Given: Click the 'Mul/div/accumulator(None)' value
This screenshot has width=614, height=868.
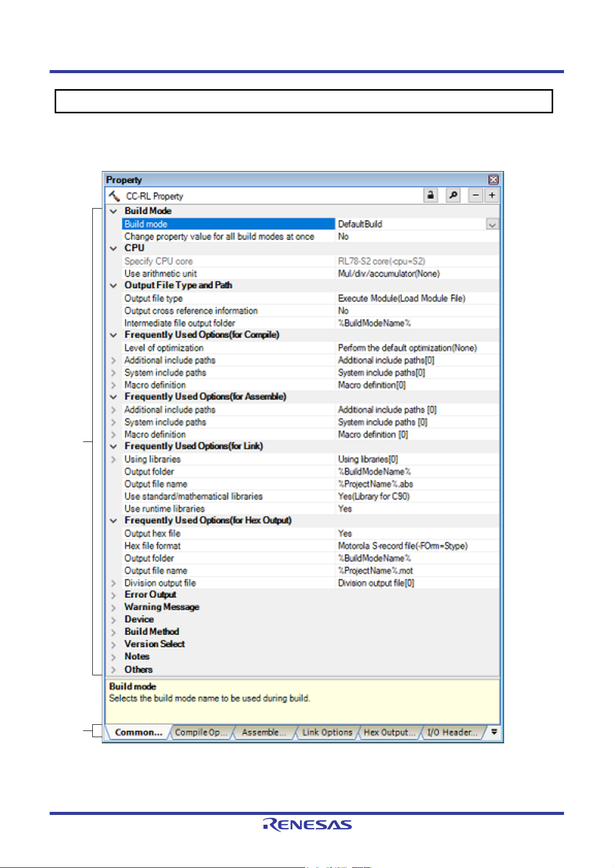Looking at the screenshot, I should pos(389,274).
